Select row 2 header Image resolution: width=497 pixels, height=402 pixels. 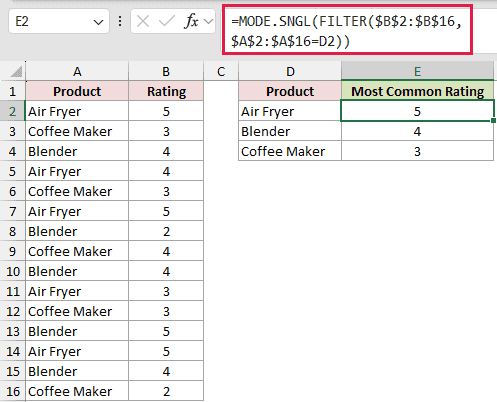[13, 111]
